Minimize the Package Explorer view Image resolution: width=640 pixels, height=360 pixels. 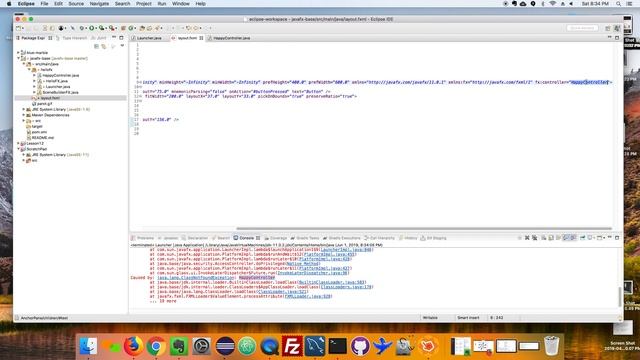click(x=114, y=38)
